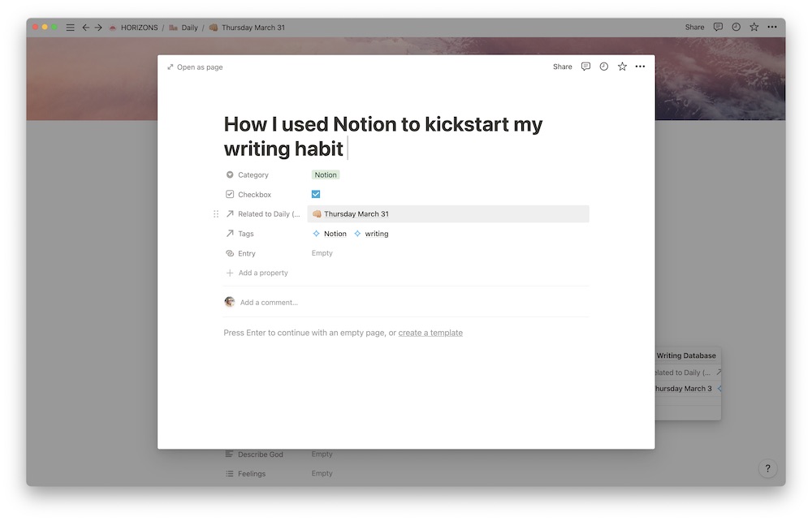Open more options dots in window top bar
The width and height of the screenshot is (812, 521).
[x=772, y=27]
